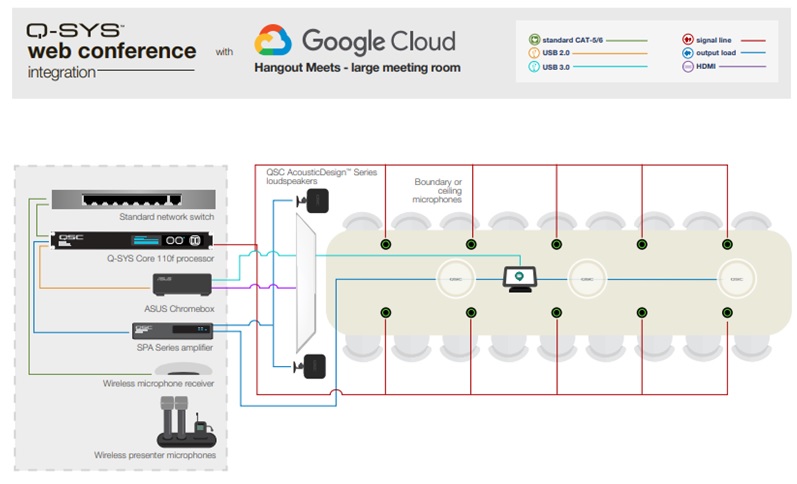Click the 'Google Cloud' wordmark text
The width and height of the screenshot is (797, 484).
point(379,42)
